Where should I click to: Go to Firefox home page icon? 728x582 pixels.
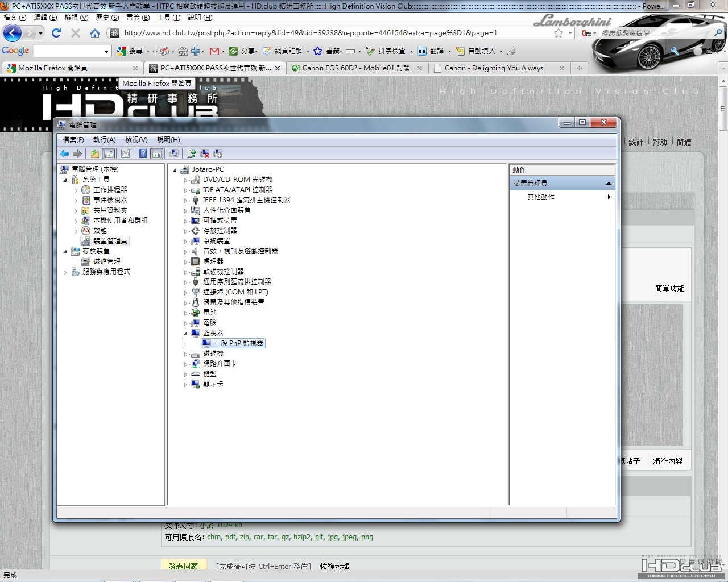[x=95, y=33]
